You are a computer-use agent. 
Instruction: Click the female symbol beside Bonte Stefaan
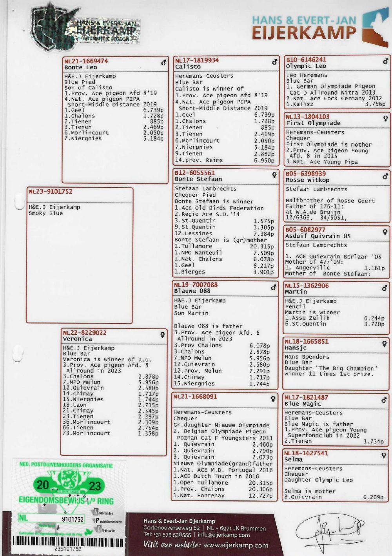[274, 175]
